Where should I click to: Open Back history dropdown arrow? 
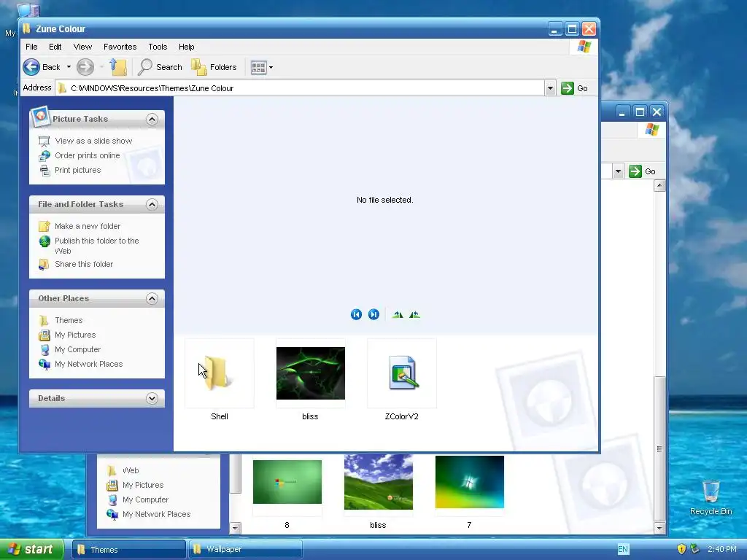pyautogui.click(x=69, y=67)
